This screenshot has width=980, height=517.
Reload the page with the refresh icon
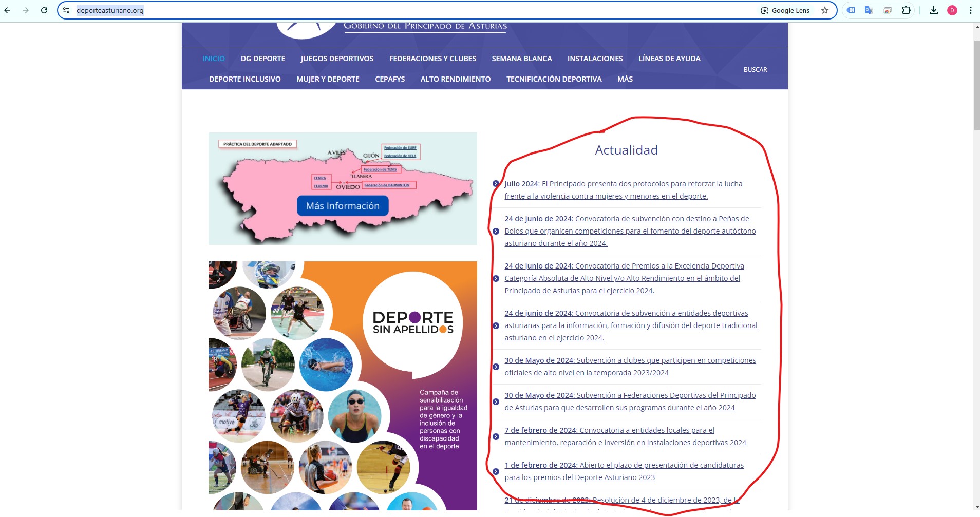point(44,10)
